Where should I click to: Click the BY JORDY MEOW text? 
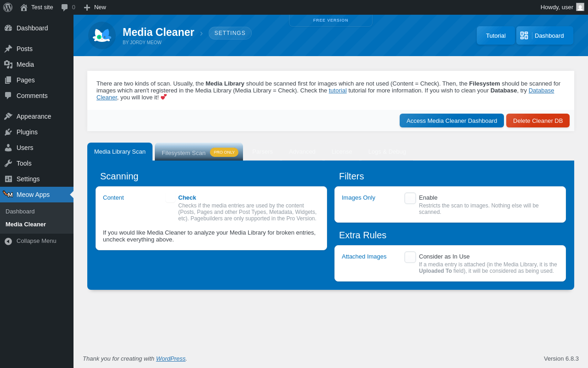tap(142, 43)
